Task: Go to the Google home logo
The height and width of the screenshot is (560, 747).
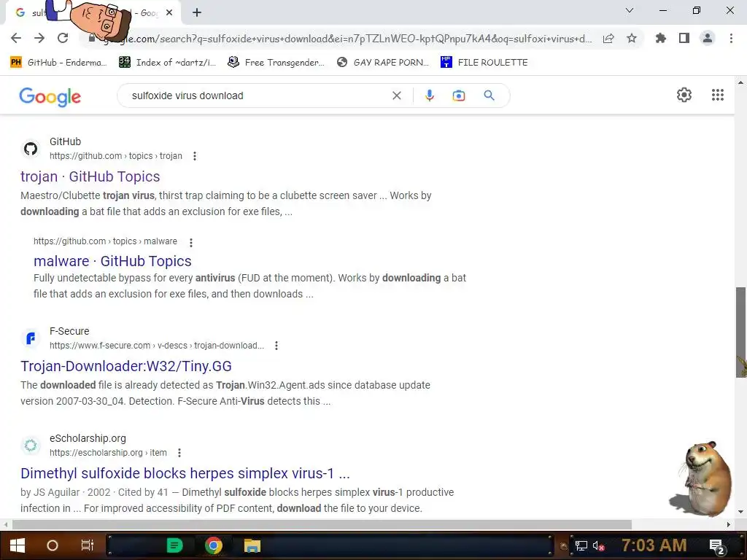Action: pyautogui.click(x=50, y=97)
